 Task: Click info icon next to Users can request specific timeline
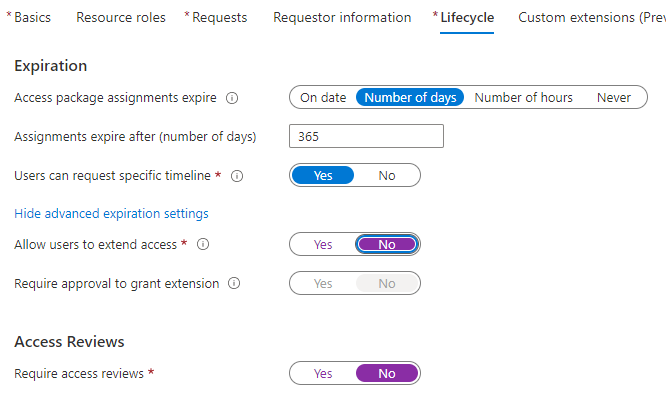tap(237, 176)
